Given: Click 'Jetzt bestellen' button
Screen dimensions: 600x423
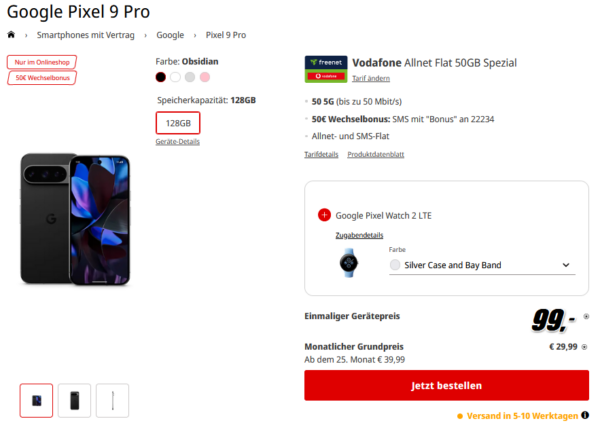Looking at the screenshot, I should 447,385.
